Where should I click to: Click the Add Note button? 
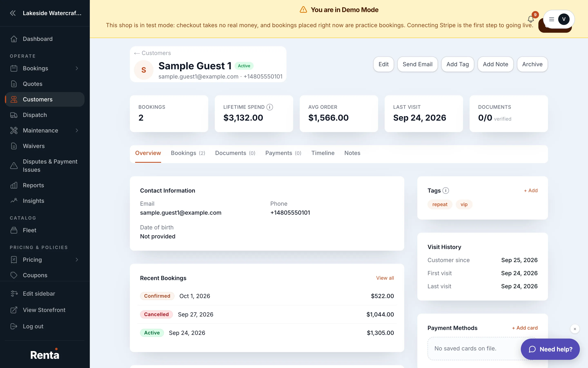496,64
